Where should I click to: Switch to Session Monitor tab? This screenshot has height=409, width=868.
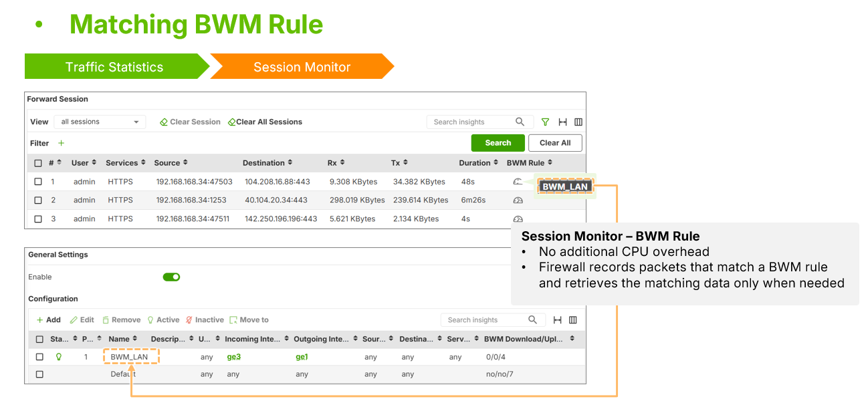(302, 67)
